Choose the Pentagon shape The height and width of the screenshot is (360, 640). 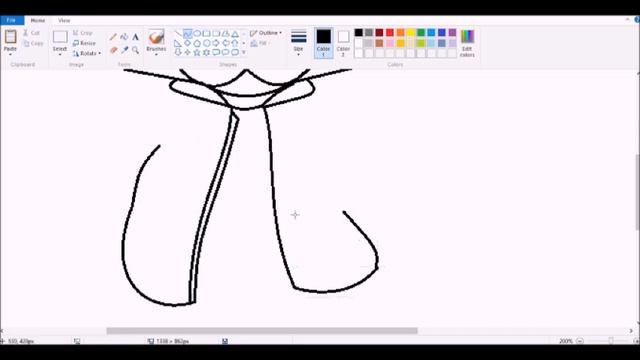pyautogui.click(x=197, y=43)
